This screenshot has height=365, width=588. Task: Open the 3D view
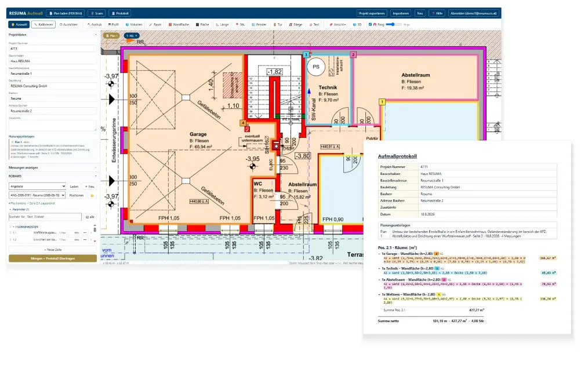click(x=357, y=24)
